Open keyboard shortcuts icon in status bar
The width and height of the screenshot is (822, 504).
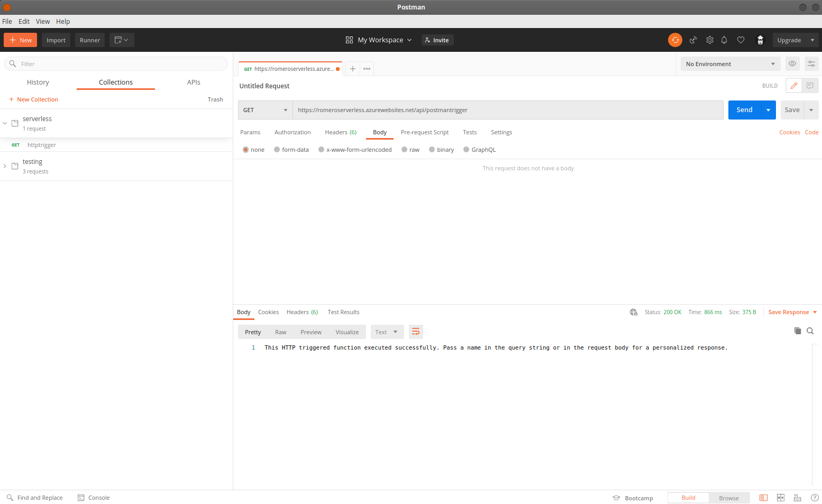pyautogui.click(x=798, y=498)
